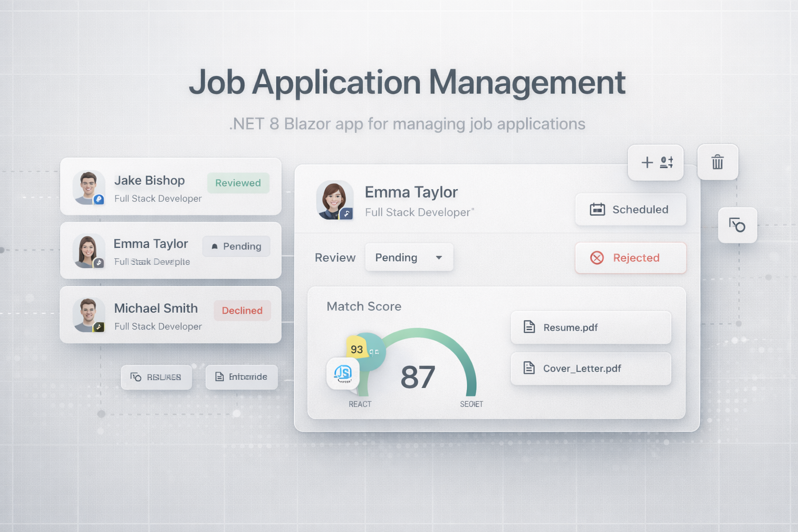Open the Cover_Letter.pdf document icon
Image resolution: width=798 pixels, height=532 pixels.
[x=529, y=368]
